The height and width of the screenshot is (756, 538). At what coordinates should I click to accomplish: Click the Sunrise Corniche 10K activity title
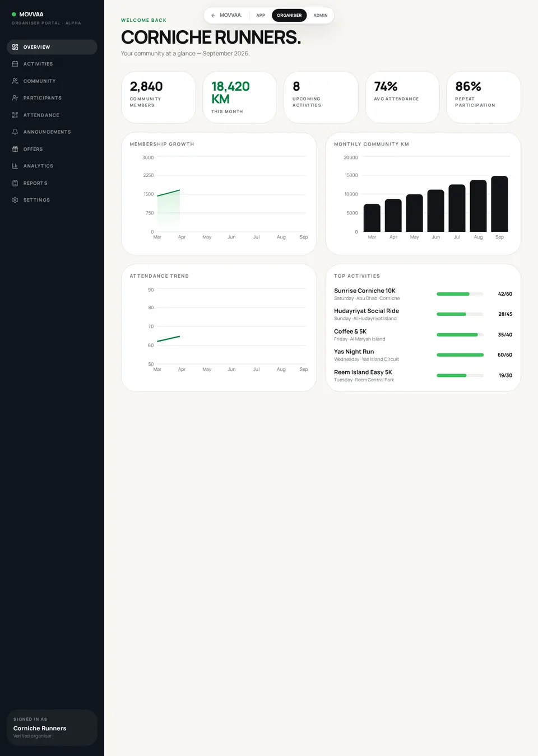(365, 291)
